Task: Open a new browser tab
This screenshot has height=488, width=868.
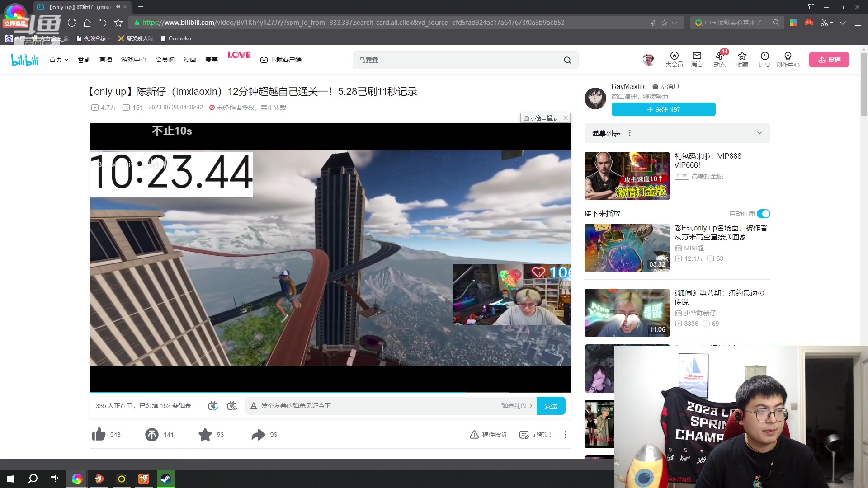Action: (x=141, y=7)
